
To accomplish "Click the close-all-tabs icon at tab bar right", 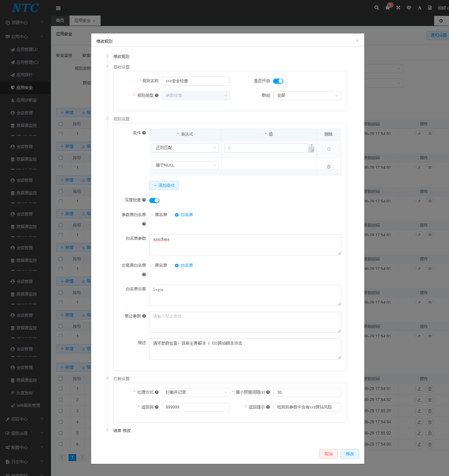I will (441, 21).
